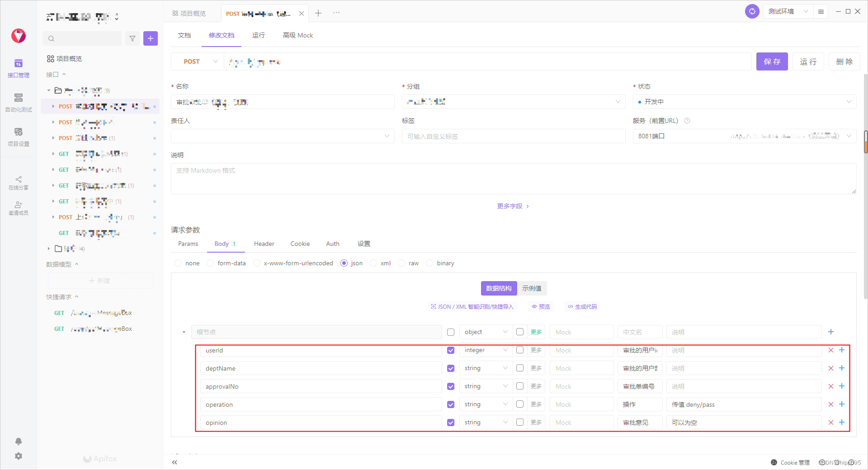Open the automated testing sidebar section

(x=19, y=103)
